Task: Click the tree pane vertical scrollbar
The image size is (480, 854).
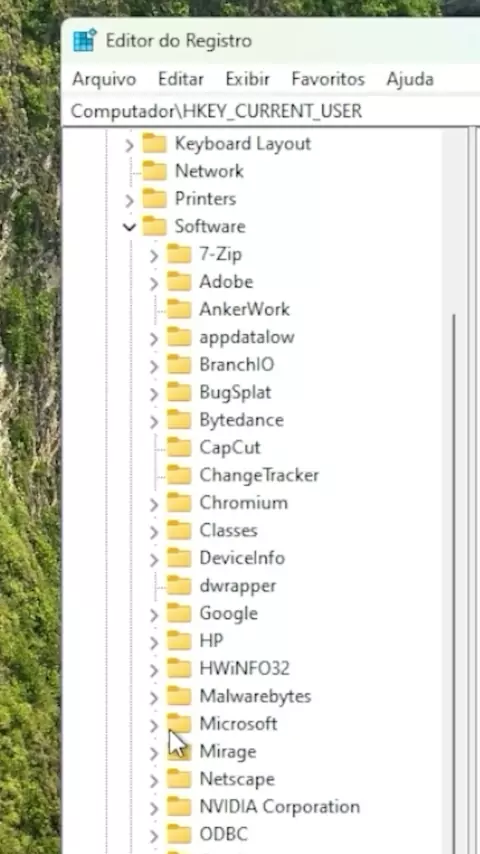Action: (x=454, y=490)
